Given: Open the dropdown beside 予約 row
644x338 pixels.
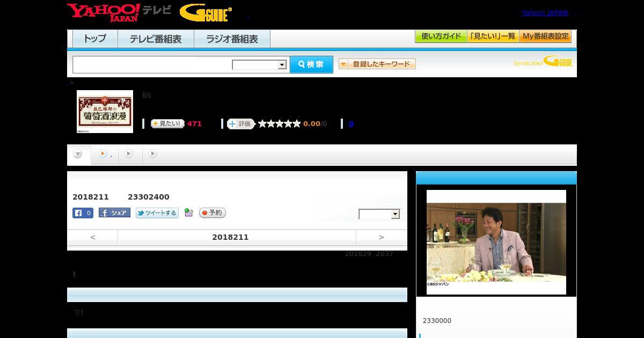Looking at the screenshot, I should click(x=379, y=214).
